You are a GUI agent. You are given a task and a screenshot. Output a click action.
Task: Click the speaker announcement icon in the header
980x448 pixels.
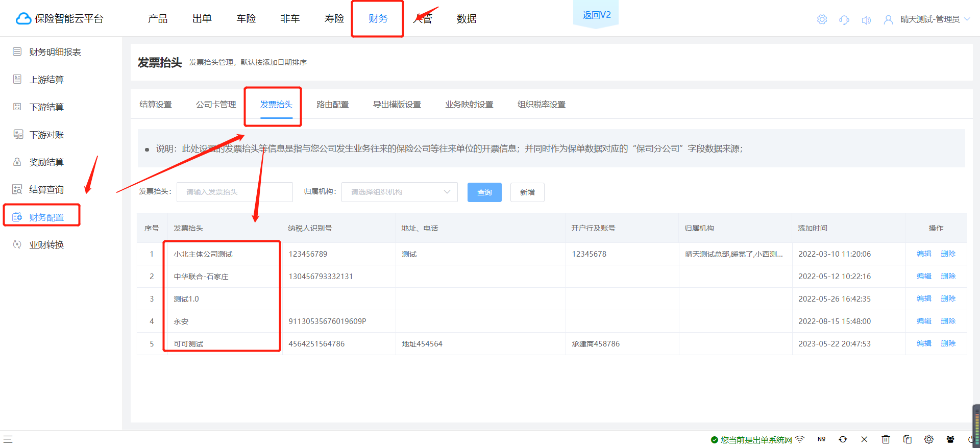(x=866, y=20)
